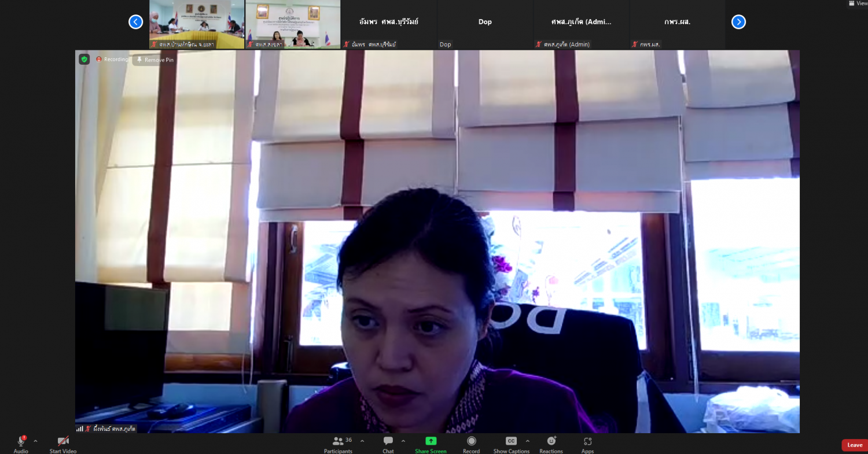The width and height of the screenshot is (868, 454).
Task: Show next participants with right arrow
Action: 738,22
